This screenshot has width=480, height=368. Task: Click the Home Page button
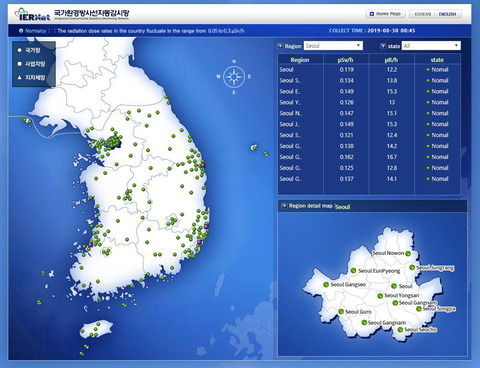point(385,14)
